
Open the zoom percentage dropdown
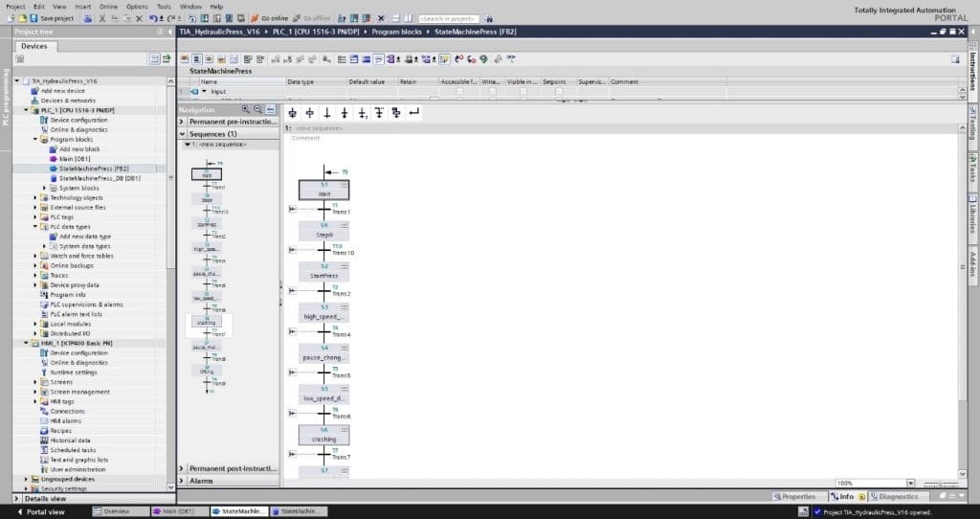911,484
